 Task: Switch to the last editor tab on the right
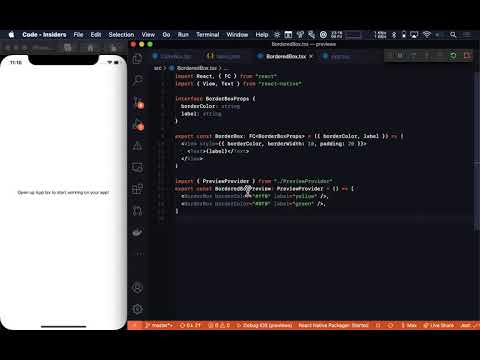337,56
